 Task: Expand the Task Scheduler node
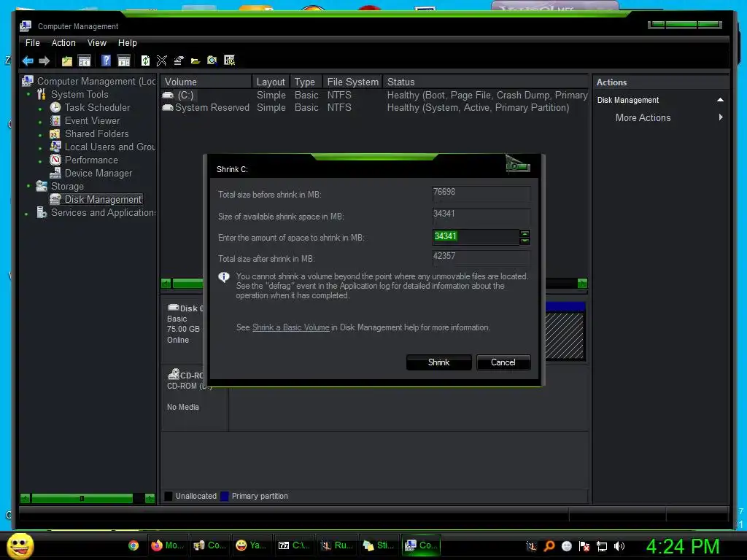(x=40, y=109)
